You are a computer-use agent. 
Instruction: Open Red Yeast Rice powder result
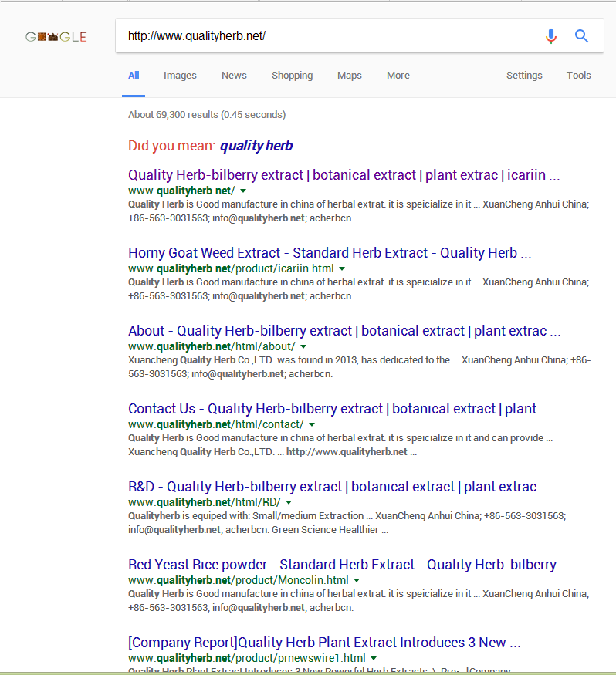pos(350,565)
